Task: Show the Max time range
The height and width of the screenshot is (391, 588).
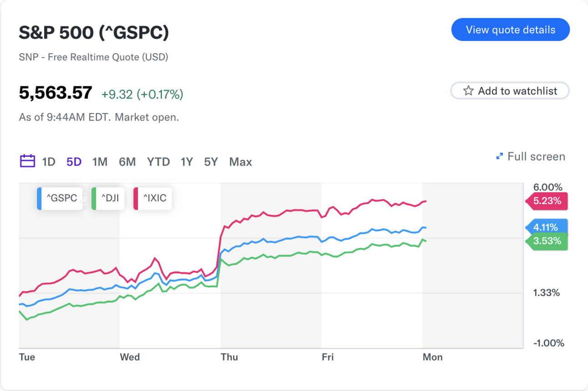Action: point(241,162)
